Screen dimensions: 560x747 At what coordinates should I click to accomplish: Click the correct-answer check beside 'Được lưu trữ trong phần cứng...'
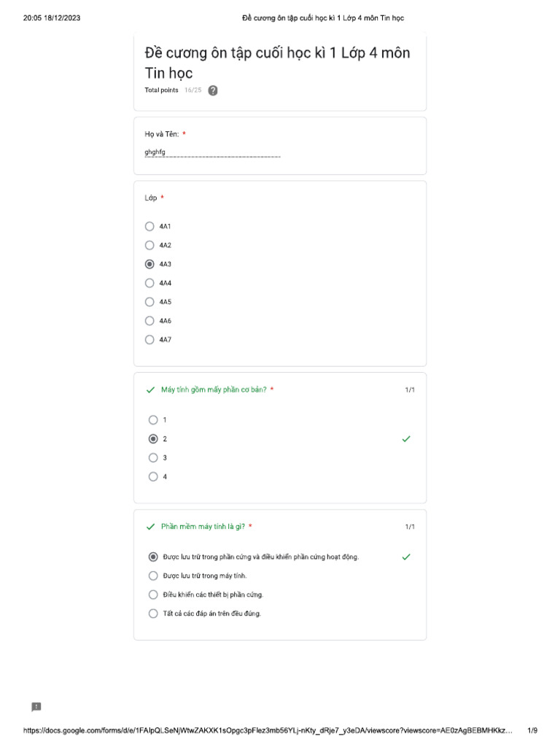(x=406, y=557)
